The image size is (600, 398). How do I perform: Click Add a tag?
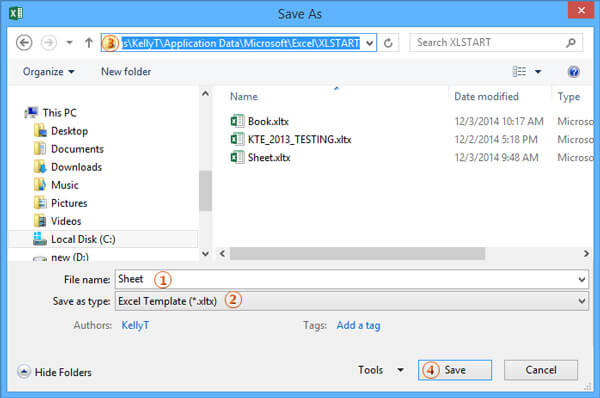point(358,325)
